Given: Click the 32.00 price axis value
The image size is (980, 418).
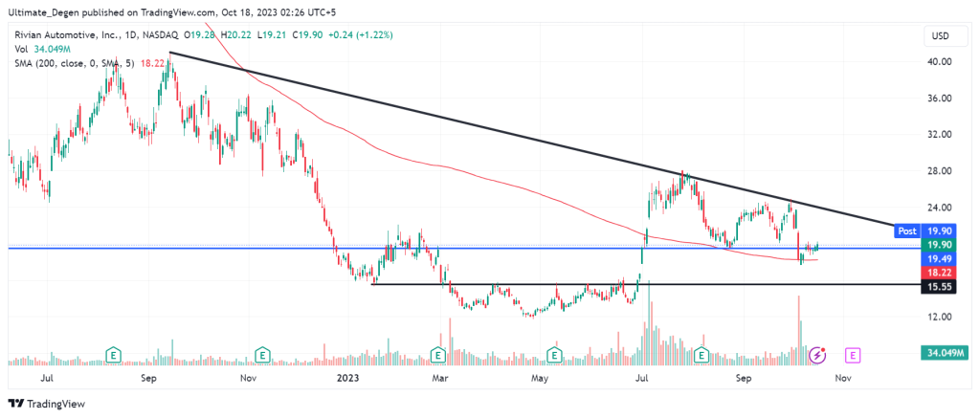Looking at the screenshot, I should pyautogui.click(x=941, y=134).
